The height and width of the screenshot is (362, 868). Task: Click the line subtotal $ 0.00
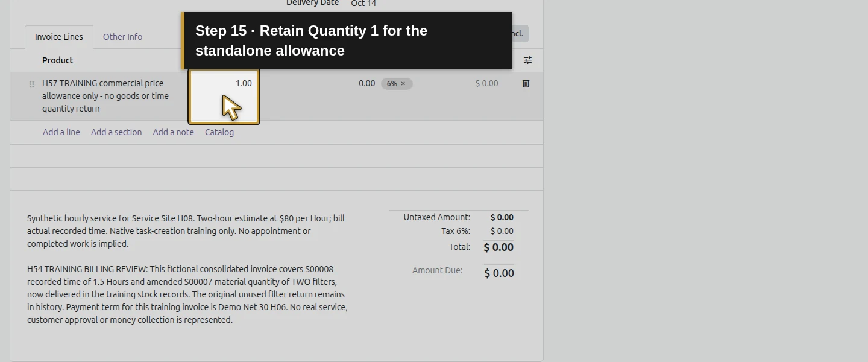click(x=486, y=84)
